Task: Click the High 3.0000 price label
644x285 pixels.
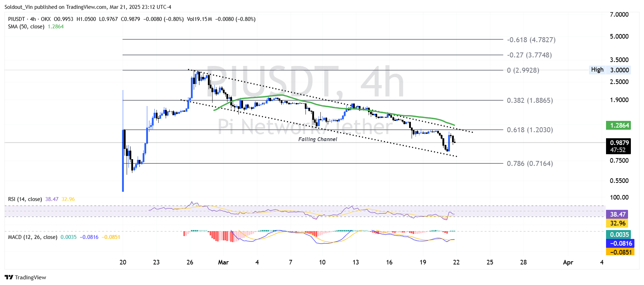Action: coord(610,70)
